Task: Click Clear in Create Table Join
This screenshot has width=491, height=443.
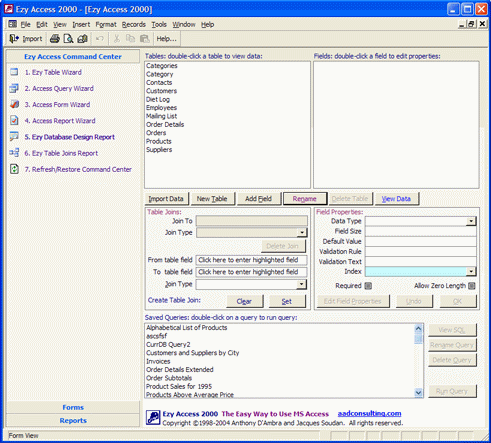Action: [x=244, y=301]
